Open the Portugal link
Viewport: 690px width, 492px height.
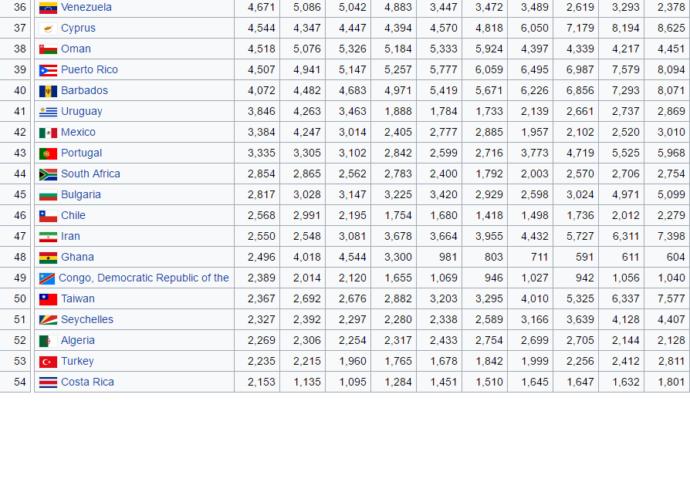click(81, 153)
